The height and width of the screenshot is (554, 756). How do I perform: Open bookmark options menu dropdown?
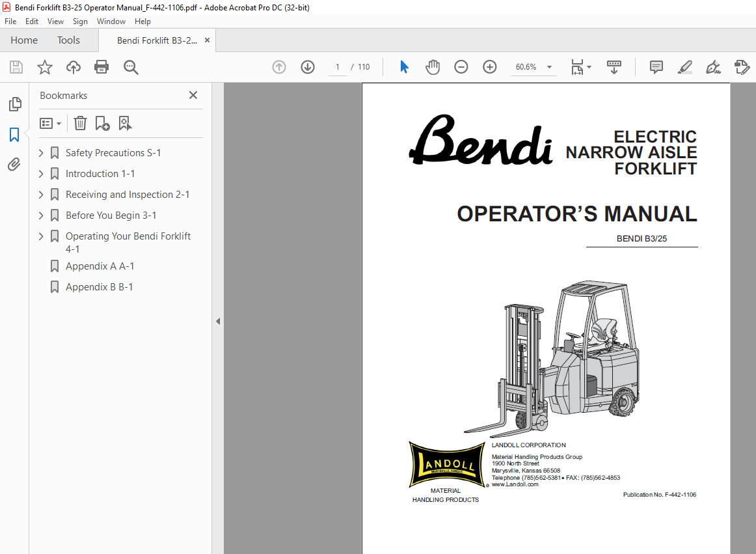(50, 124)
